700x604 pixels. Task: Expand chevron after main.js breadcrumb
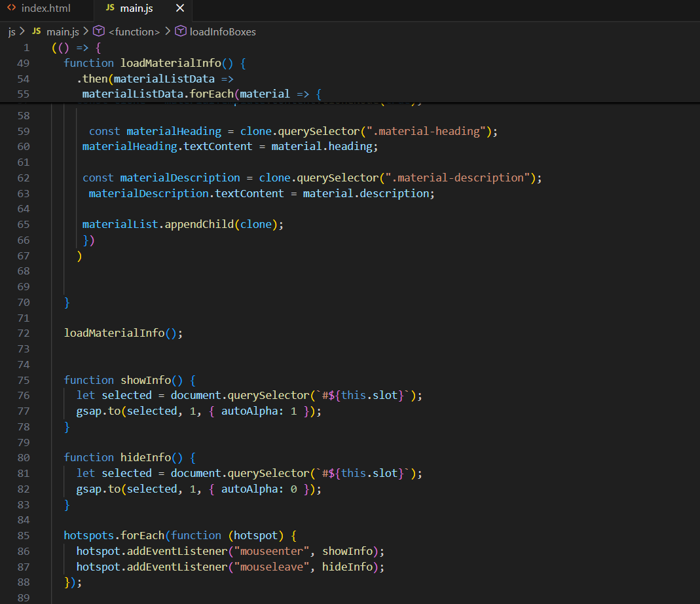click(86, 31)
